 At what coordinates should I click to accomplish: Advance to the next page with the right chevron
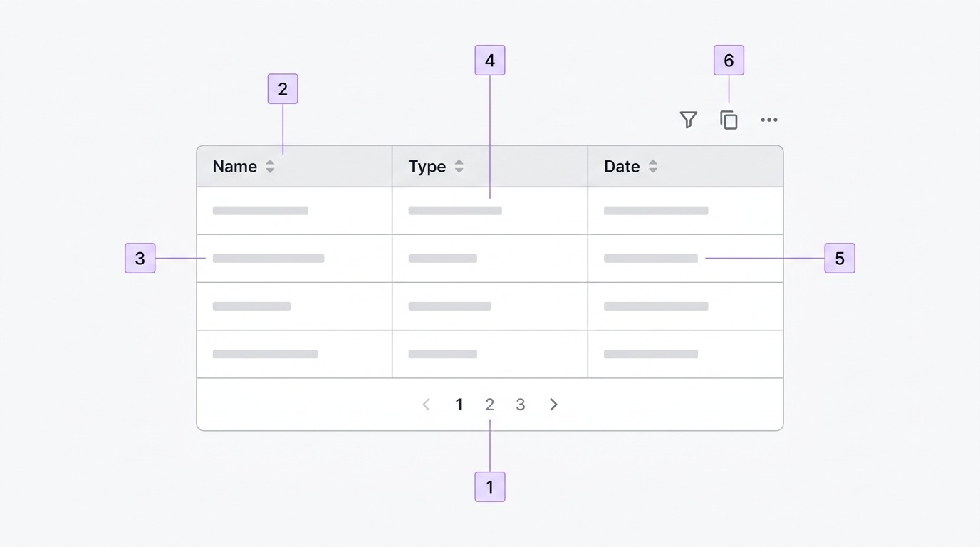[x=553, y=405]
